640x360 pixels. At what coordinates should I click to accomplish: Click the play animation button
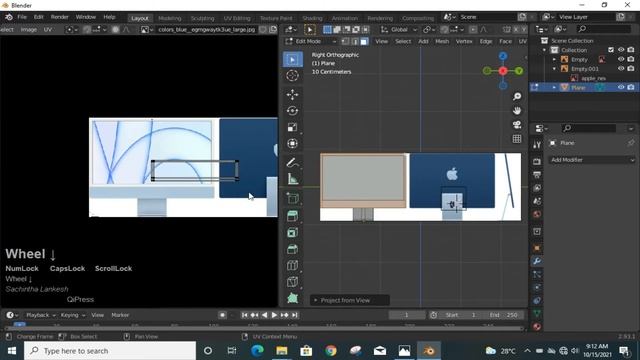[x=274, y=315]
